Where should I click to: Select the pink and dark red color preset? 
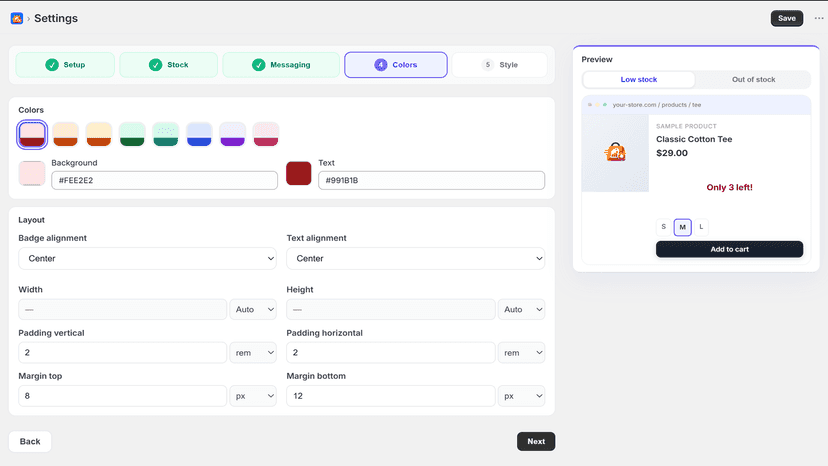tap(32, 134)
